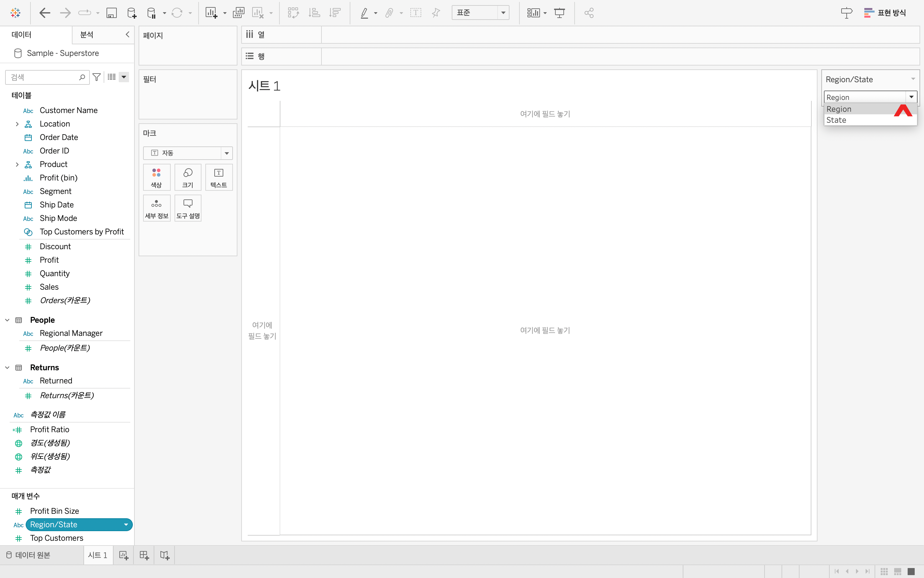Image resolution: width=924 pixels, height=578 pixels.
Task: Expand the Product hierarchy
Action: tap(17, 164)
